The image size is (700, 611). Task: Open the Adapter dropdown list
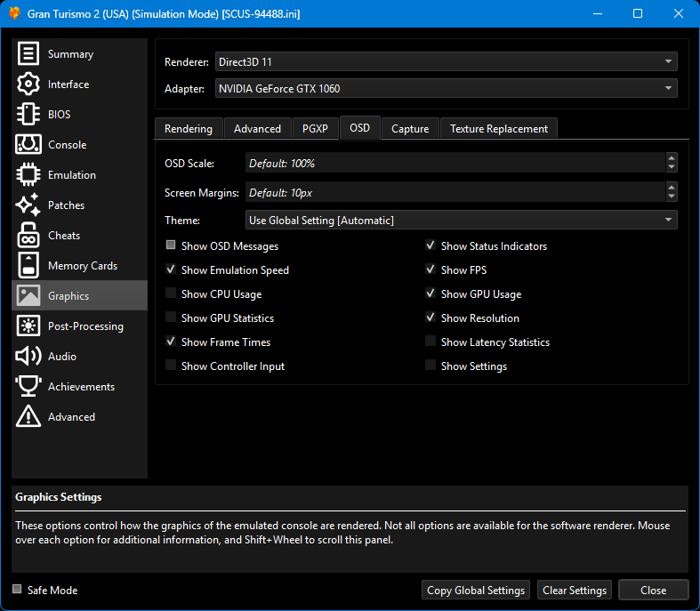coord(446,89)
